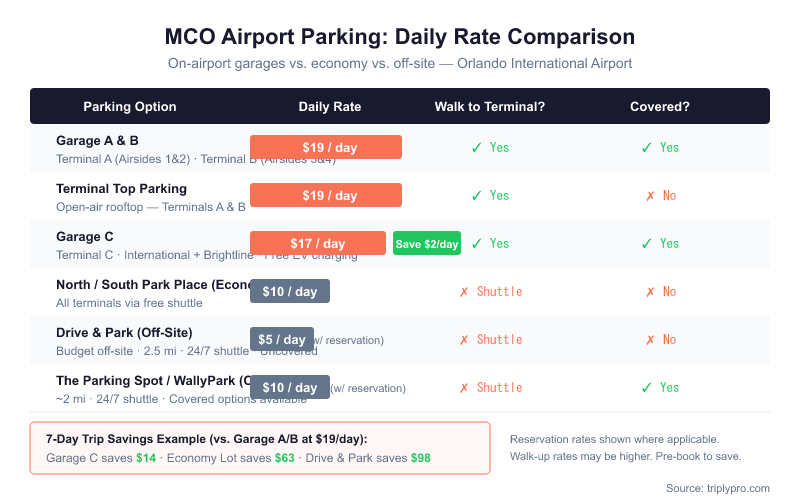Click the green checkmark in Garage A & B Walk column
This screenshot has width=800, height=500.
tap(477, 148)
